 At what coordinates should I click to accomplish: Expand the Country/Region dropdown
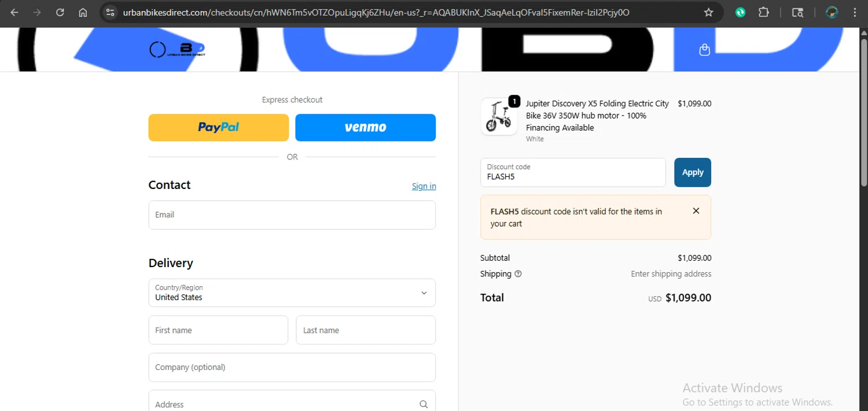click(x=292, y=292)
